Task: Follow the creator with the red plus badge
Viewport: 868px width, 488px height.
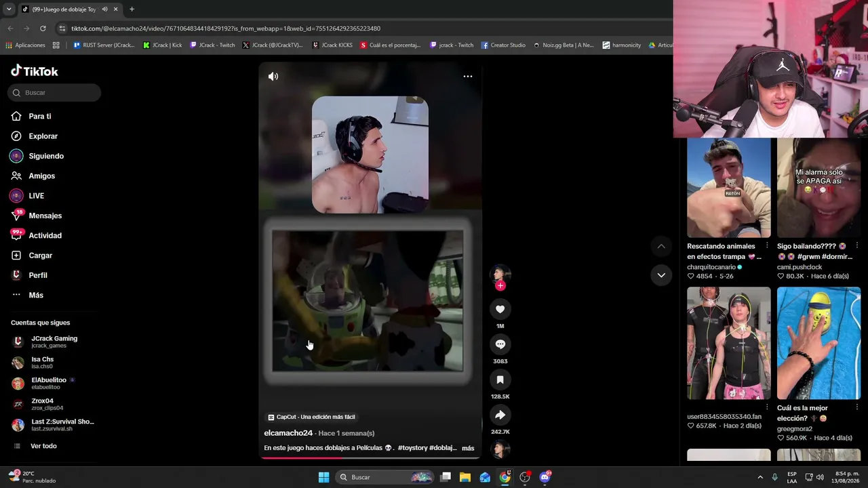Action: (500, 286)
